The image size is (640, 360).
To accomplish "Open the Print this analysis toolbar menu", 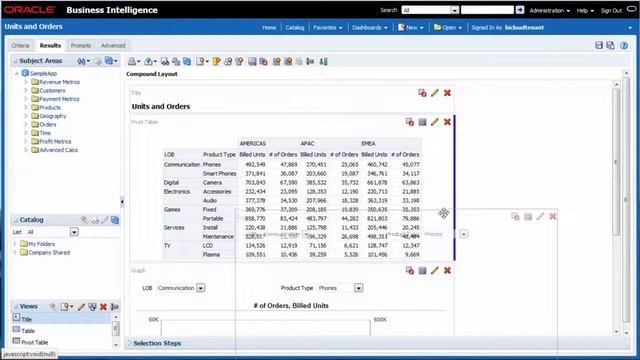I will coord(133,61).
